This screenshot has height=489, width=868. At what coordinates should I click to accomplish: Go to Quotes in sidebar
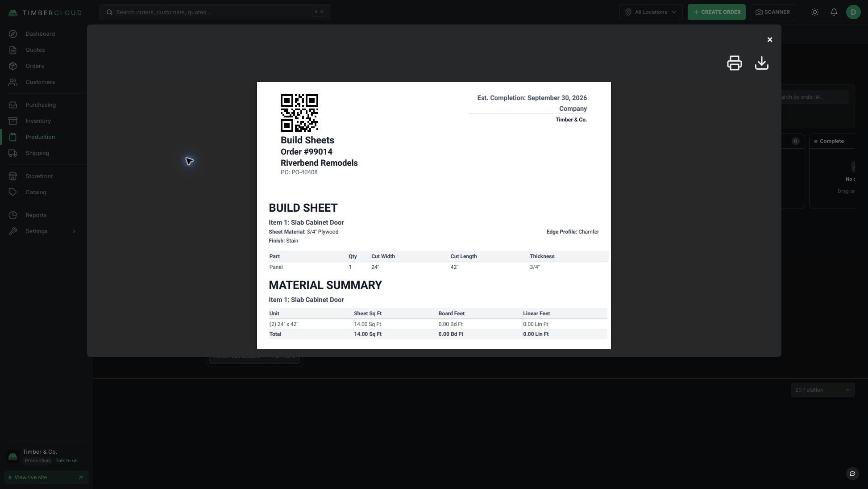(x=35, y=50)
